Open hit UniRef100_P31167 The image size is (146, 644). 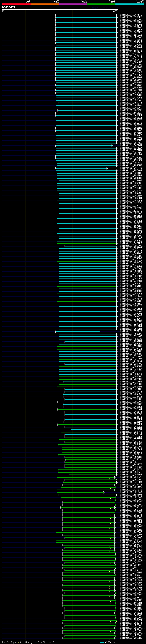click(x=131, y=30)
